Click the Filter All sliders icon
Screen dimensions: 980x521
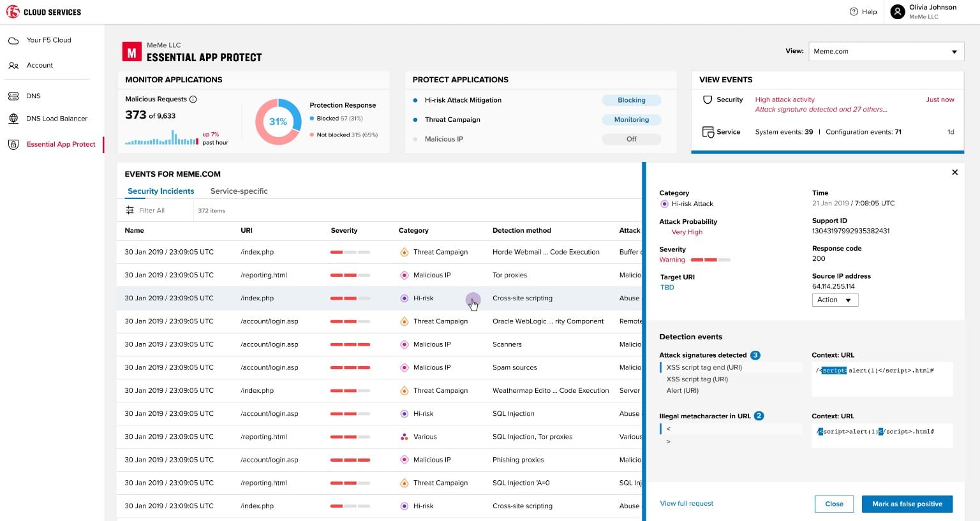(130, 210)
